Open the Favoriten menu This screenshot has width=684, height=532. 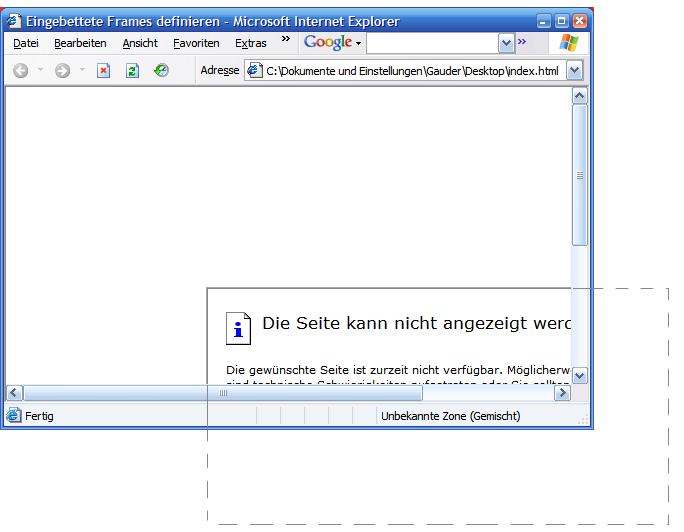[196, 43]
